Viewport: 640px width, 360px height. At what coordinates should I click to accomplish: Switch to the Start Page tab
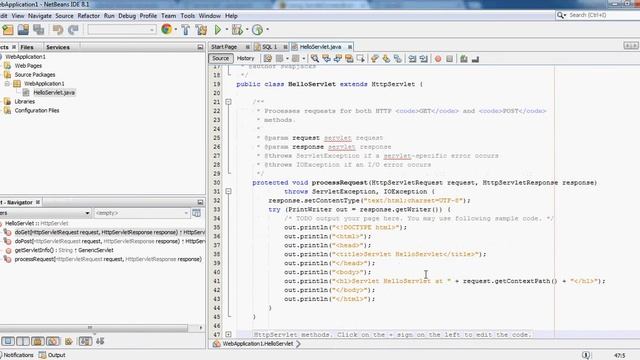(224, 47)
